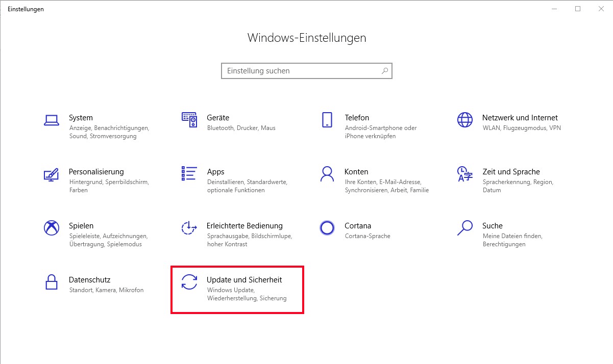Open the Apps settings title
The width and height of the screenshot is (613, 364).
click(215, 172)
